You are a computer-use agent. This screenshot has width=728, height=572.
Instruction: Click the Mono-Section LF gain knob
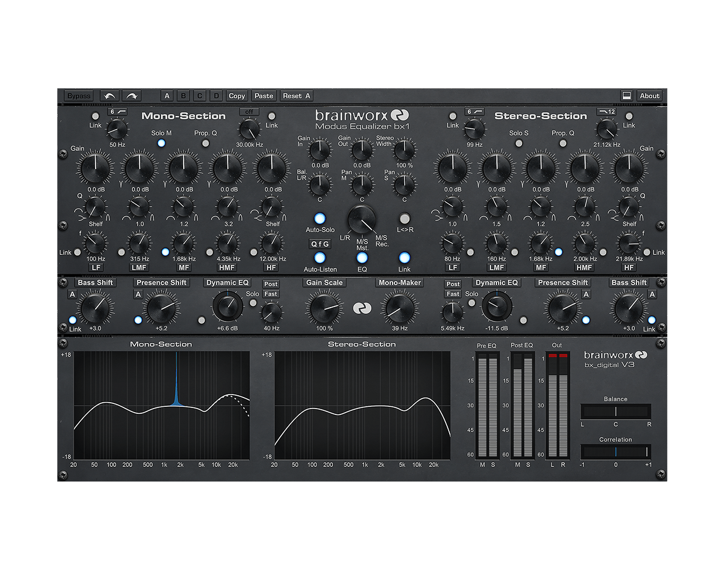[95, 169]
